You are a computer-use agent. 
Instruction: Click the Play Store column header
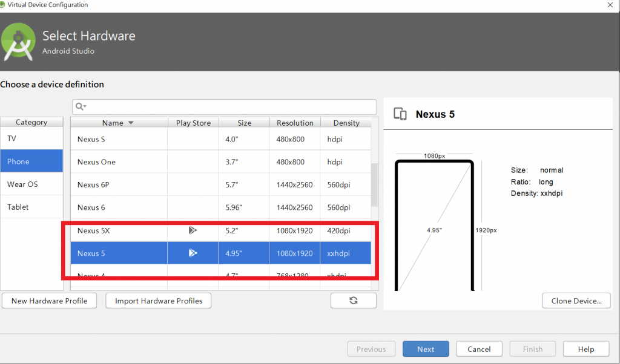coord(193,123)
